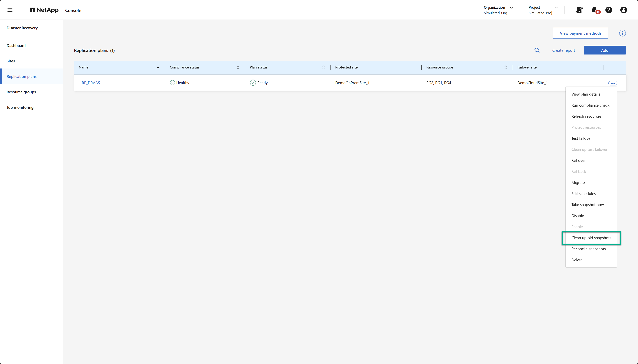Open the help question mark icon
The width and height of the screenshot is (638, 364).
(609, 10)
